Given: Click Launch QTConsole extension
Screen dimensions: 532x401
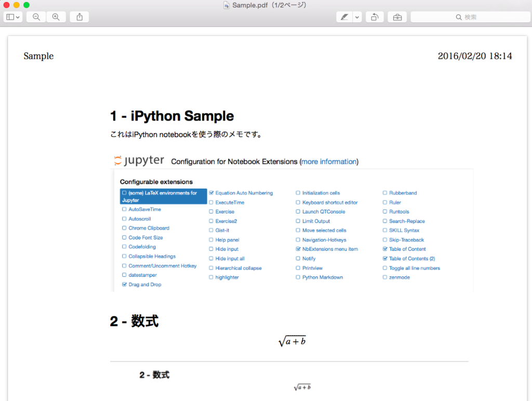Looking at the screenshot, I should [x=323, y=211].
